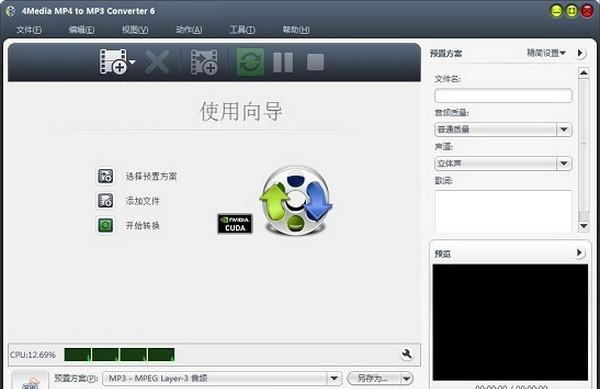Click the black preview video area
Viewport: 600px width, 389px height.
point(510,322)
